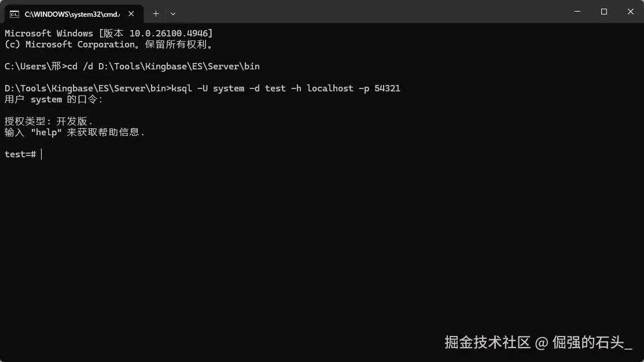This screenshot has width=644, height=362.
Task: Close the cmd.exe tab
Action: coord(131,13)
